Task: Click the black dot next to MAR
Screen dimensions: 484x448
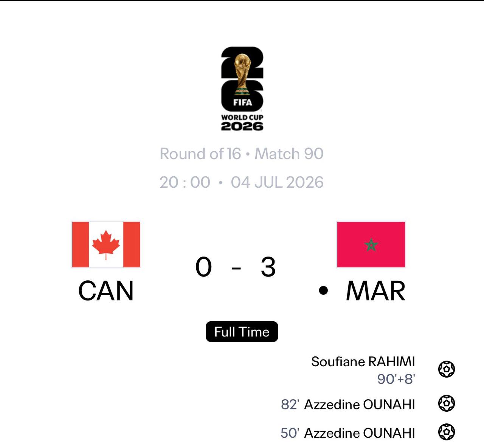Action: (x=323, y=291)
